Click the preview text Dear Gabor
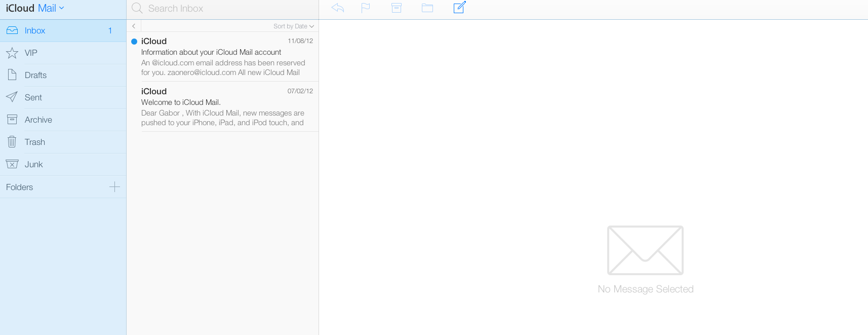Image resolution: width=868 pixels, height=335 pixels. 223,118
